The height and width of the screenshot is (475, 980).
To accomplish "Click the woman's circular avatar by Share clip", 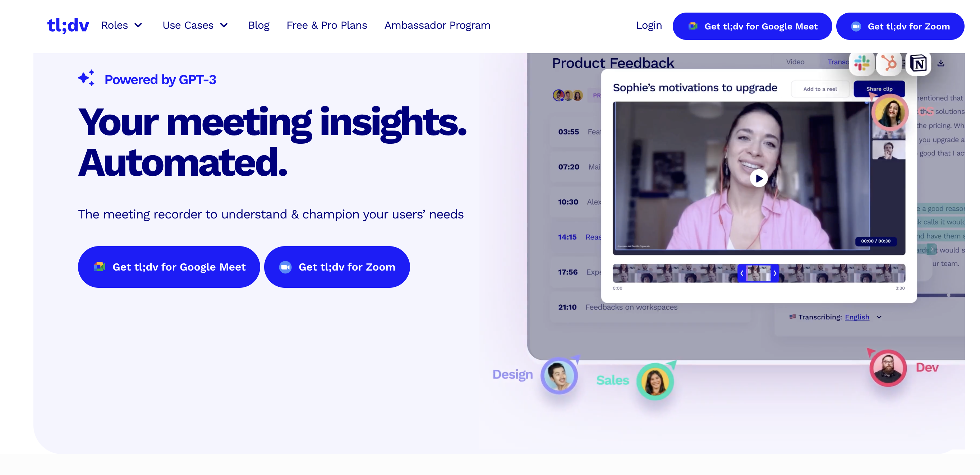I will 890,112.
